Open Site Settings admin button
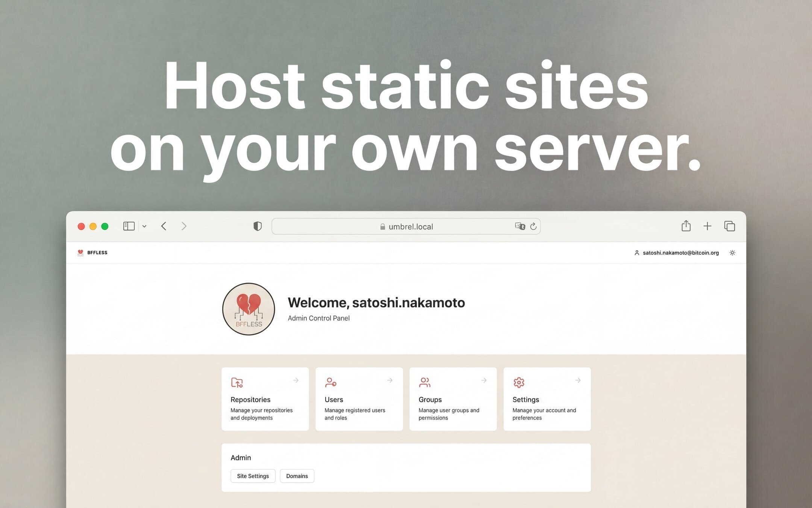This screenshot has width=812, height=508. coord(253,476)
